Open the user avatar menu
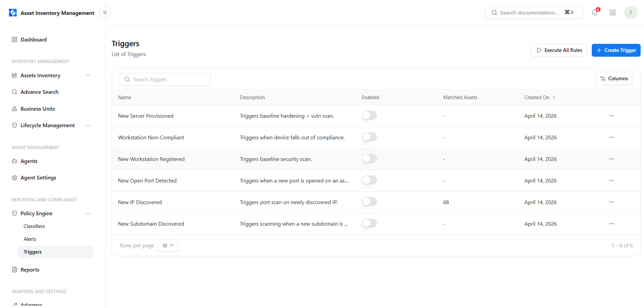644x308 pixels. click(x=631, y=12)
